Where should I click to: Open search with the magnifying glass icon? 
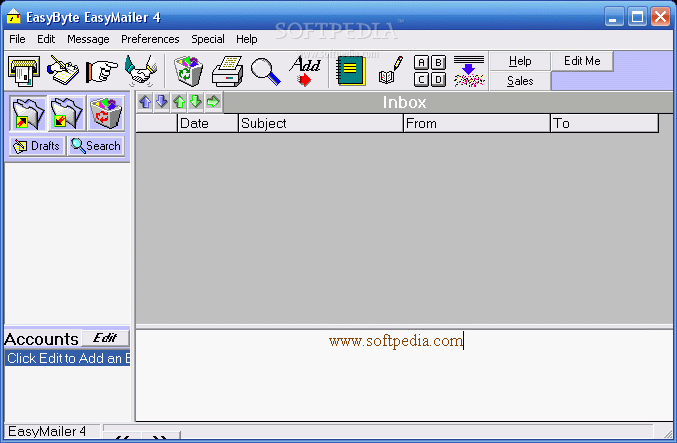[x=266, y=71]
